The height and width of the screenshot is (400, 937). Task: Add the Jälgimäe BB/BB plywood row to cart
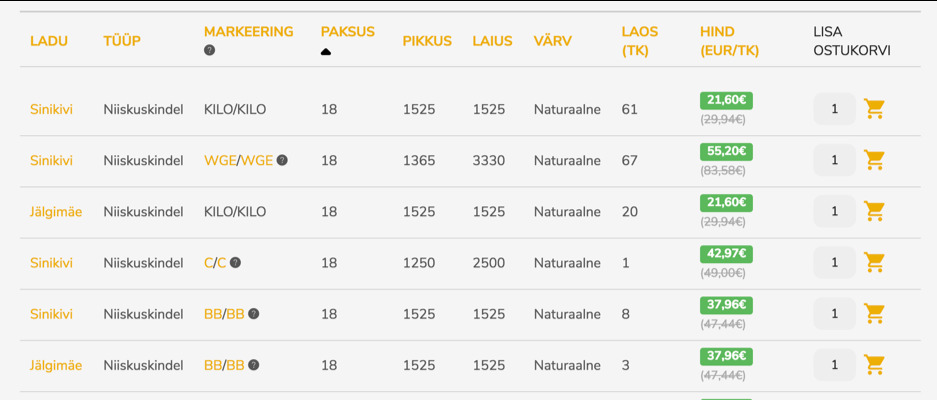point(874,365)
